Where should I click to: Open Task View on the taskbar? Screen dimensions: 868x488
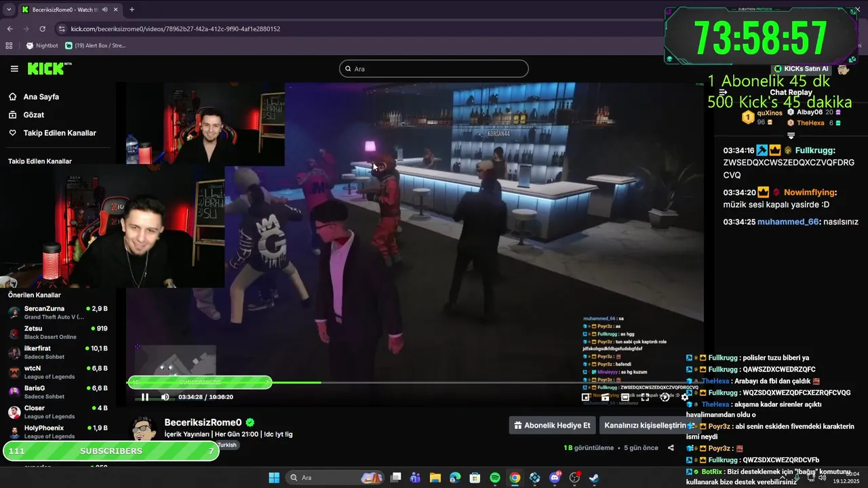pyautogui.click(x=396, y=478)
